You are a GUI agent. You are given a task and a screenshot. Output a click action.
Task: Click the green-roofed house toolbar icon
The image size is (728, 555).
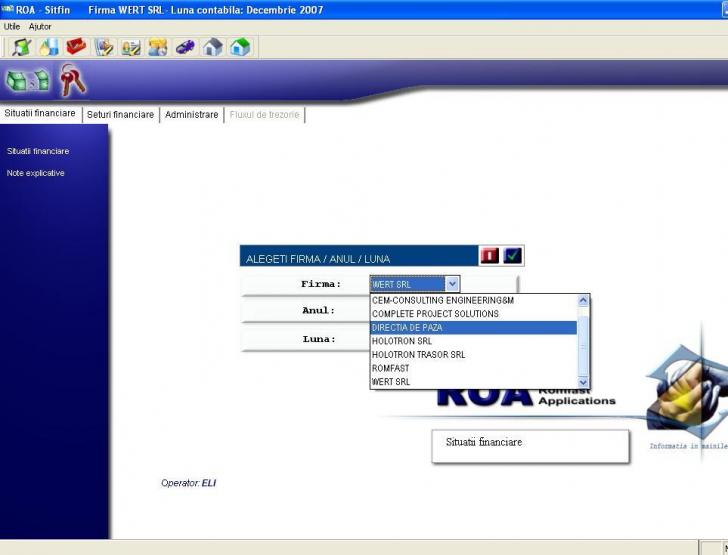240,47
